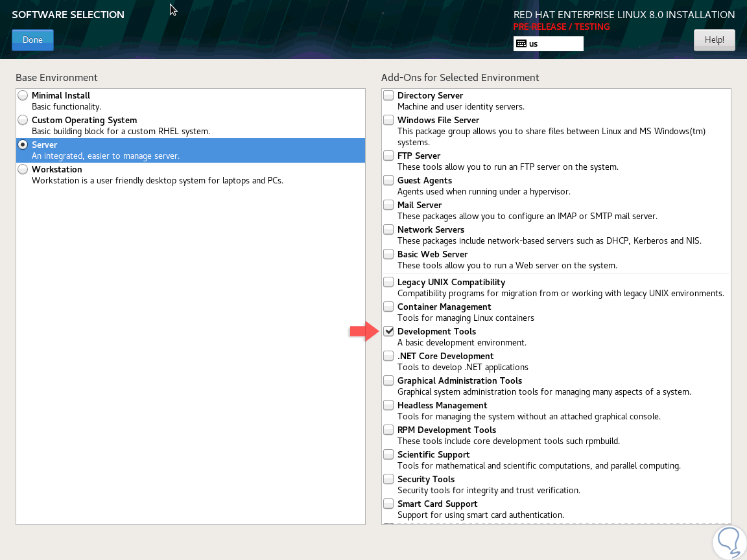
Task: Enable RPM Development Tools checkbox
Action: pyautogui.click(x=388, y=430)
